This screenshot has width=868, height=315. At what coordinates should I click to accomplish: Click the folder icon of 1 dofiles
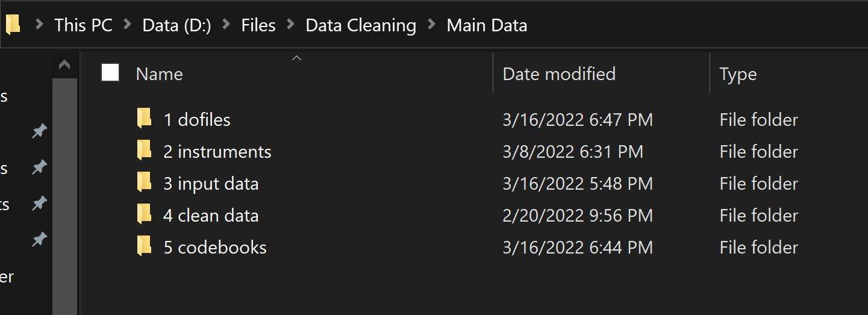coord(144,119)
